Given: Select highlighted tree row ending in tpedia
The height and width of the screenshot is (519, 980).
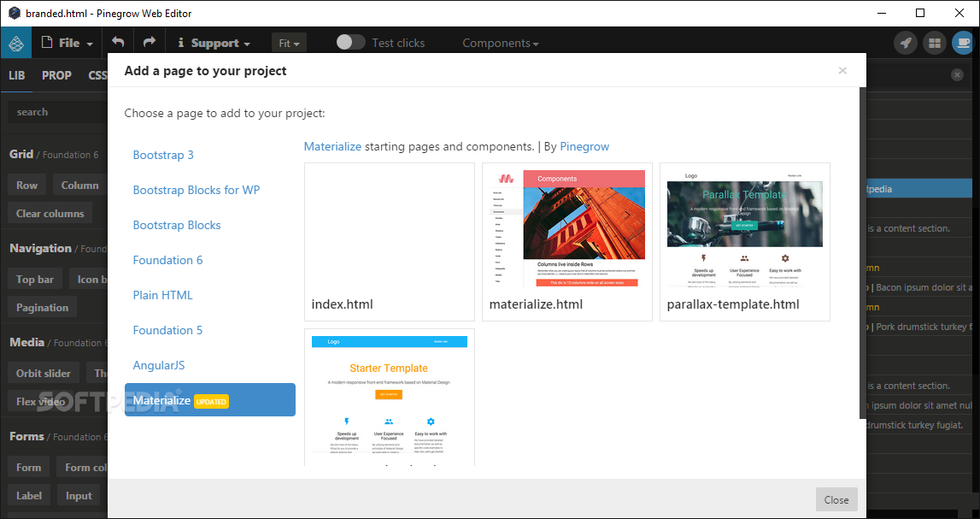Looking at the screenshot, I should coord(920,189).
